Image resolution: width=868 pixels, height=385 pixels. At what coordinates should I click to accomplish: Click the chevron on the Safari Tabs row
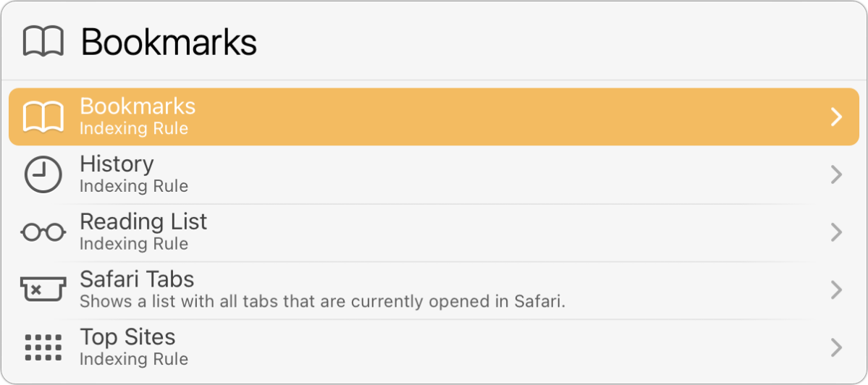point(836,290)
